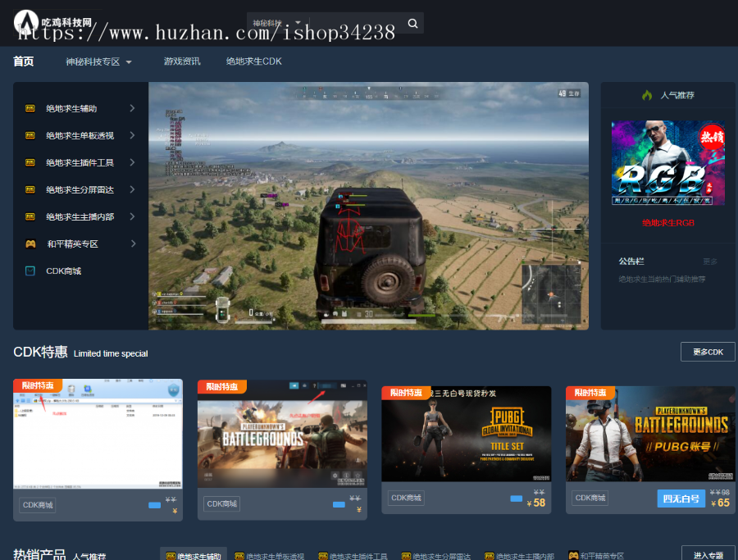Select the bottom 绝地求生主播内部 tab
This screenshot has width=738, height=560.
coord(520,556)
